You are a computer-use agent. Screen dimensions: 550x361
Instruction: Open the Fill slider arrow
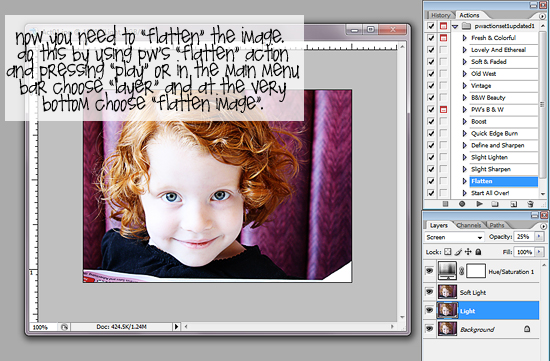tap(539, 252)
